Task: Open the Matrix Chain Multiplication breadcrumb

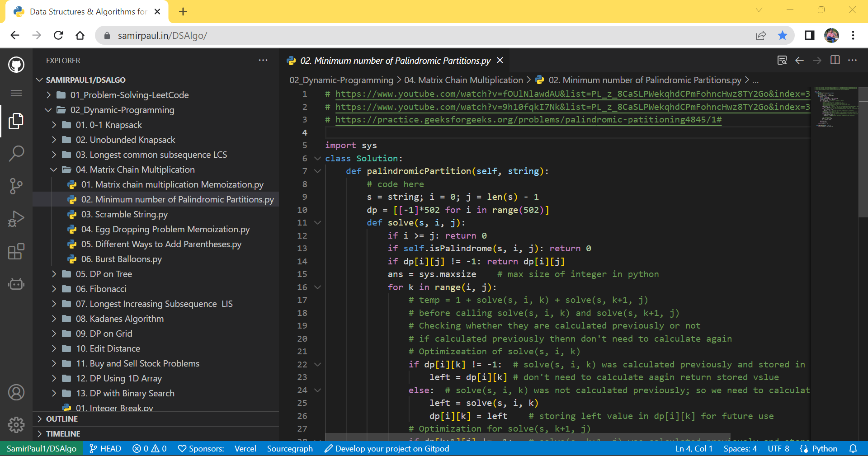Action: tap(463, 80)
